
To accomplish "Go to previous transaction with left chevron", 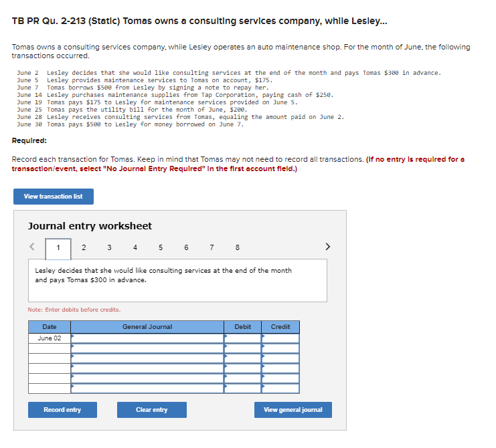I will click(x=32, y=247).
